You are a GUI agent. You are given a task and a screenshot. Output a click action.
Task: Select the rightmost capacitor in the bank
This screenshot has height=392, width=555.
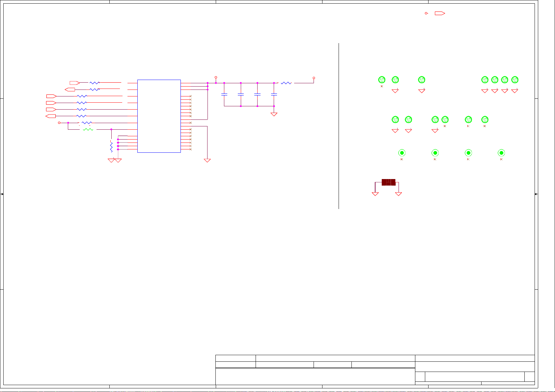tap(274, 94)
